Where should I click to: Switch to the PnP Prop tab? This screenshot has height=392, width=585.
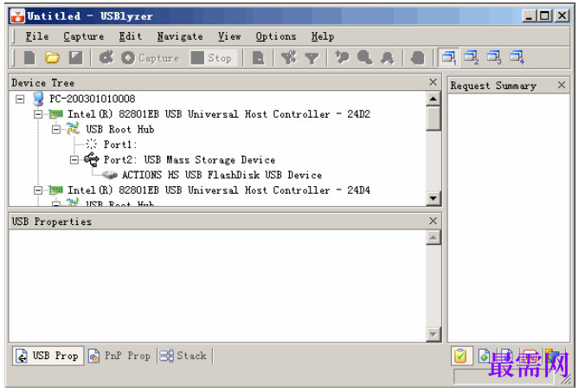point(119,356)
